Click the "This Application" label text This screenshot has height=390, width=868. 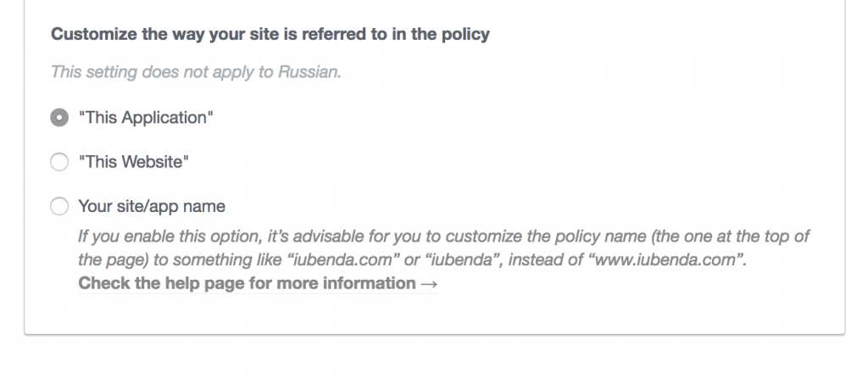click(145, 118)
